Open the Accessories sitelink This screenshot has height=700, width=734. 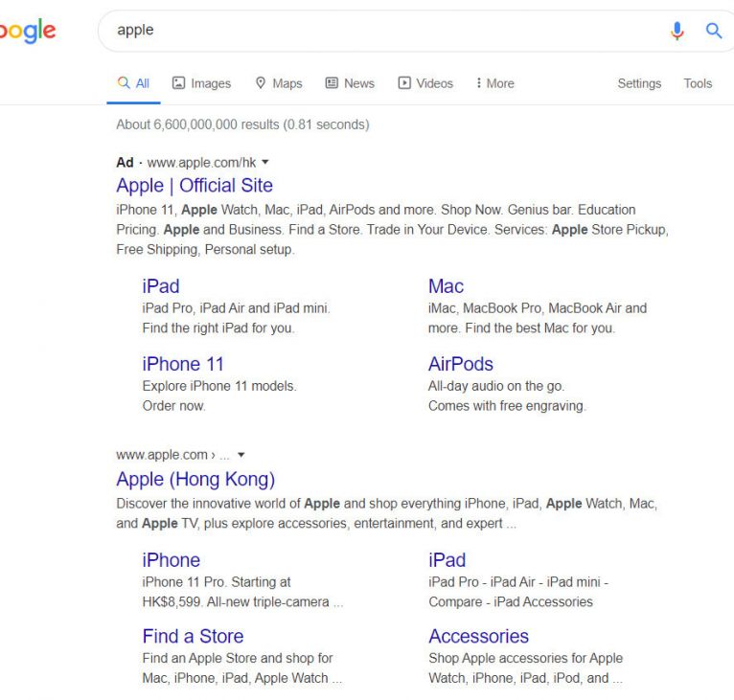pos(478,636)
